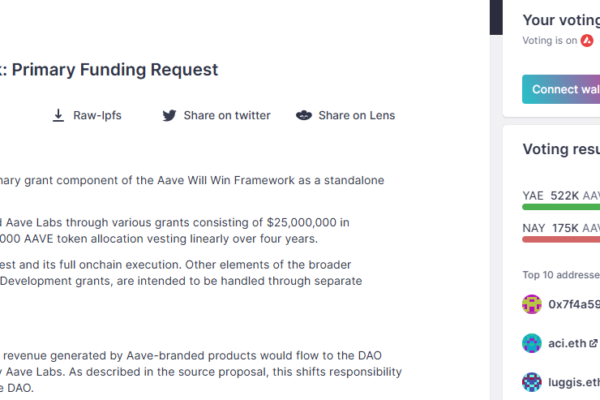This screenshot has width=600, height=400.
Task: Click the red network icon beside Voting is on
Action: pos(587,41)
